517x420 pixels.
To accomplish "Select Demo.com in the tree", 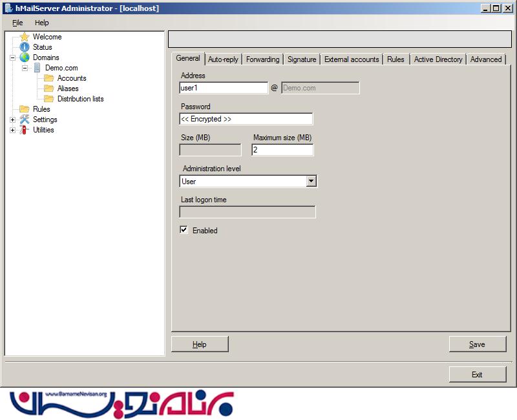I will 61,68.
